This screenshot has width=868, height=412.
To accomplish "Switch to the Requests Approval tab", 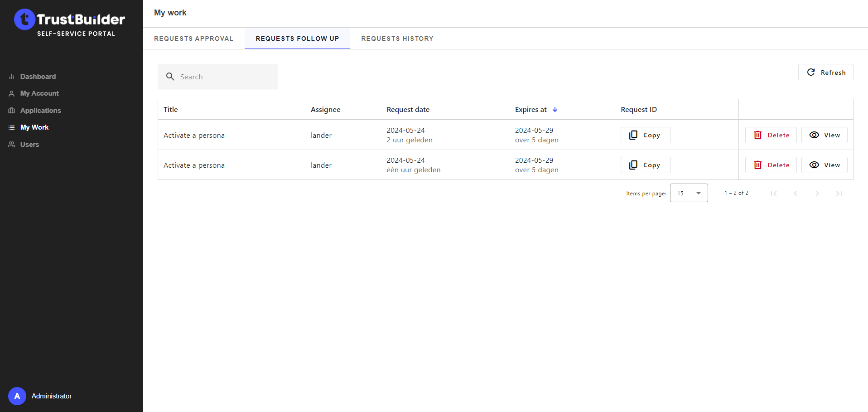I will (193, 39).
